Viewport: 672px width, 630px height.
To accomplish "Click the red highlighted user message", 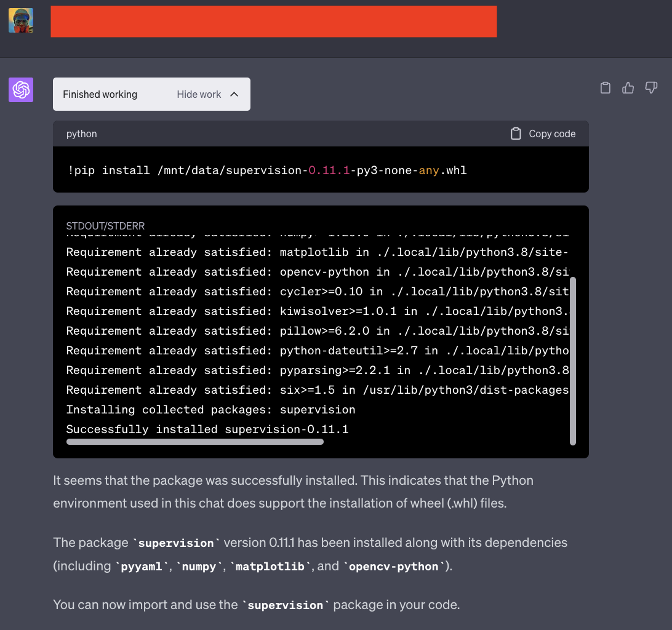I will click(x=273, y=22).
